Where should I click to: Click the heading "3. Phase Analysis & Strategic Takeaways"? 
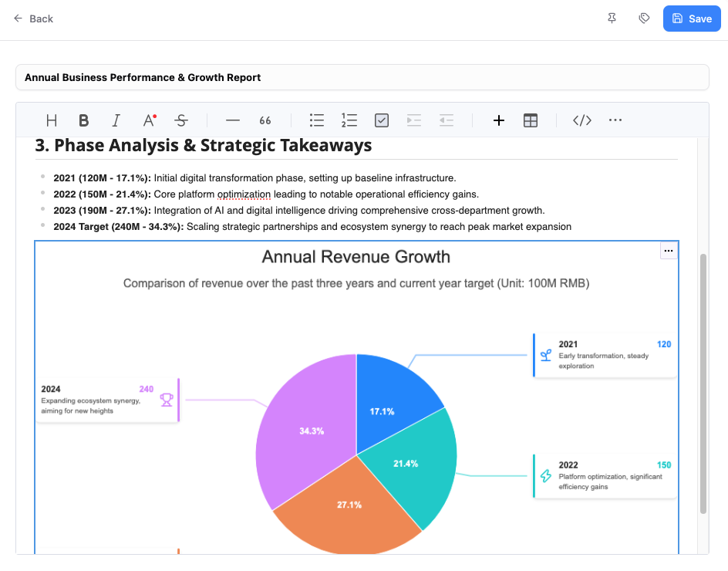click(x=204, y=145)
